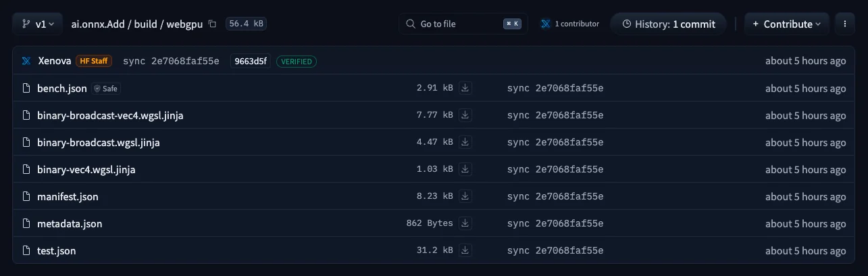Click file icon beside binary-broadcast-vec4.wgsl.jinja

[27, 115]
